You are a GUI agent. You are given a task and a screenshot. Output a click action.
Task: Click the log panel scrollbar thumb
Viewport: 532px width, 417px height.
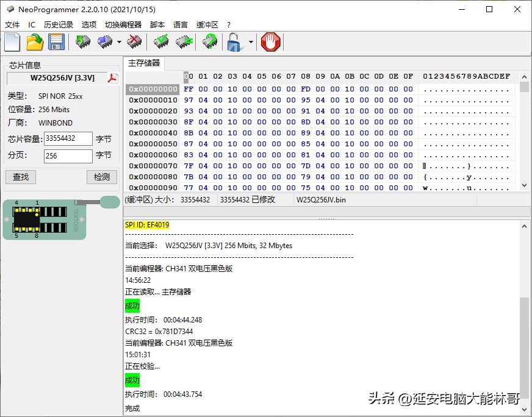tap(524, 347)
